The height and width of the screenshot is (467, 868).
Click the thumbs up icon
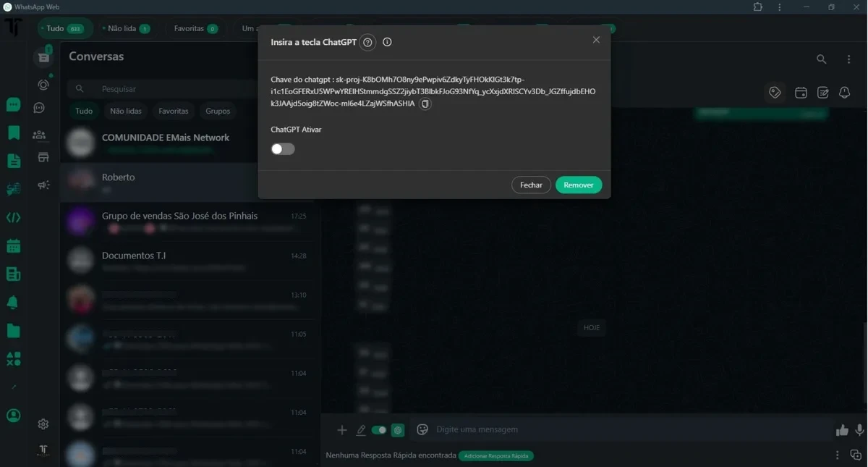[842, 430]
